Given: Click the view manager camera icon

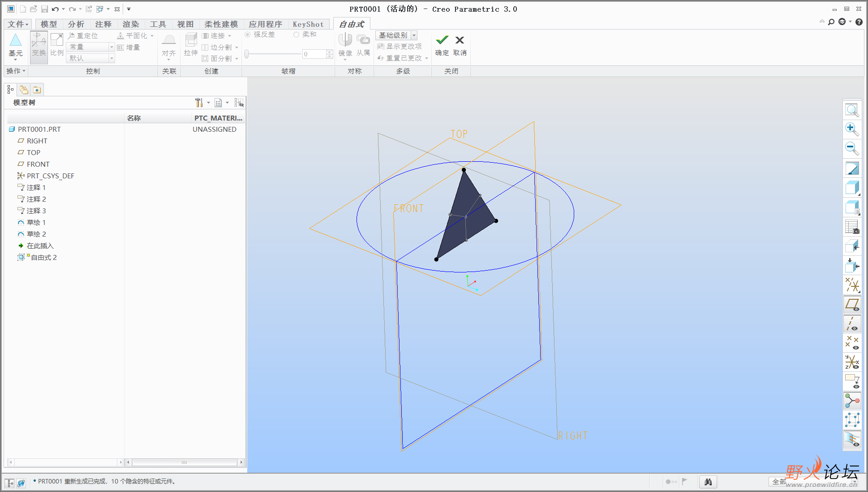Looking at the screenshot, I should tap(852, 227).
